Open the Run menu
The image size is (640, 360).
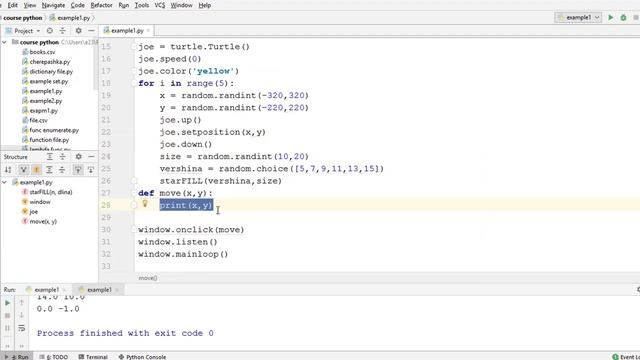(x=124, y=5)
